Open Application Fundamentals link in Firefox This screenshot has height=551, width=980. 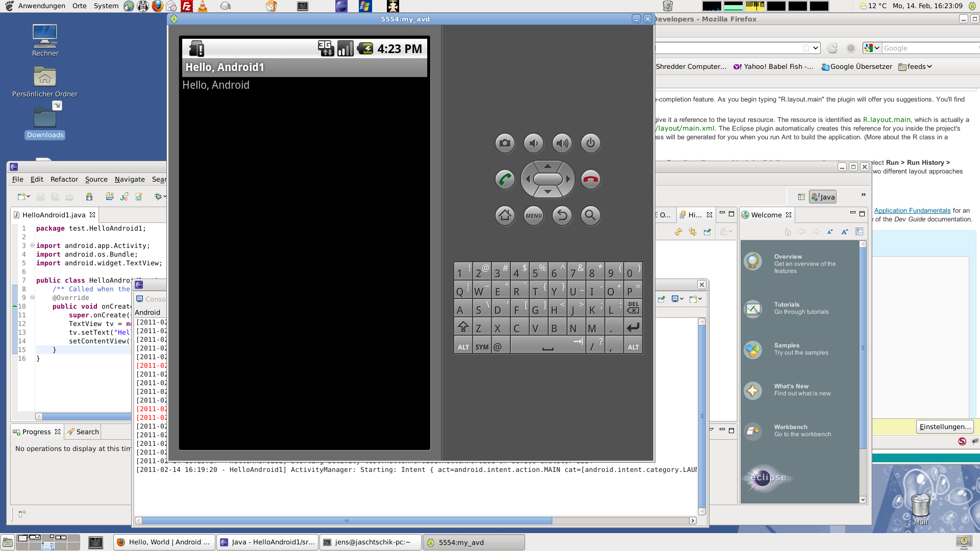click(x=912, y=211)
